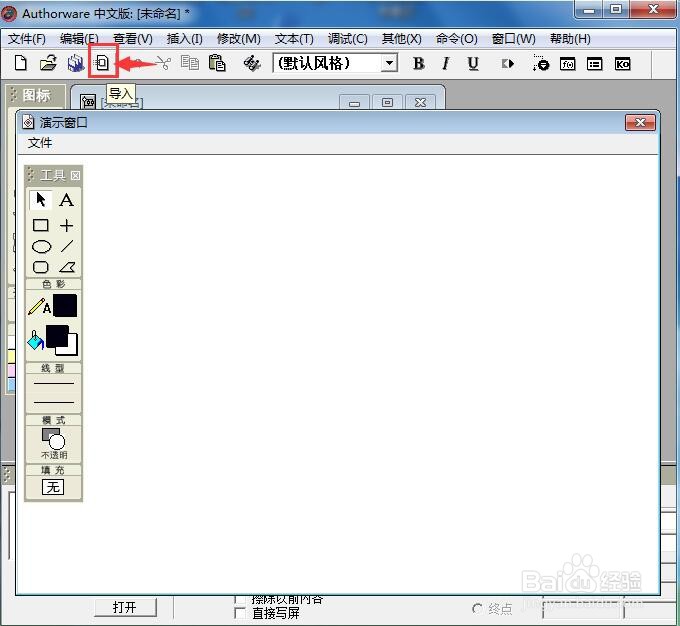
Task: Open the fill pattern selector 无
Action: click(53, 487)
